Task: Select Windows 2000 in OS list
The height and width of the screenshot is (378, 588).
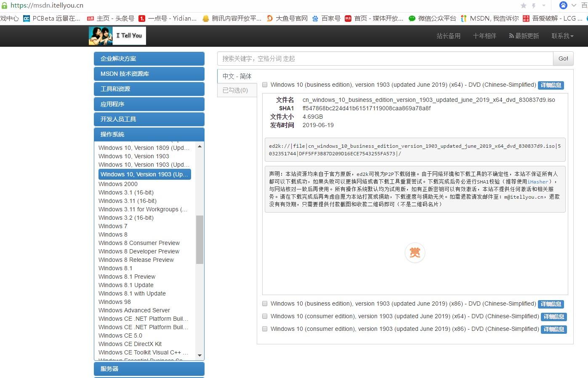Action: (118, 184)
